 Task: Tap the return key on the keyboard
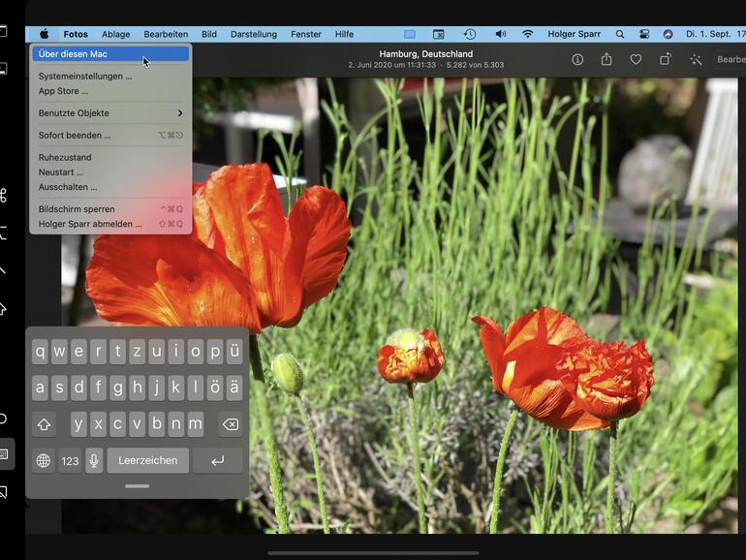click(217, 460)
